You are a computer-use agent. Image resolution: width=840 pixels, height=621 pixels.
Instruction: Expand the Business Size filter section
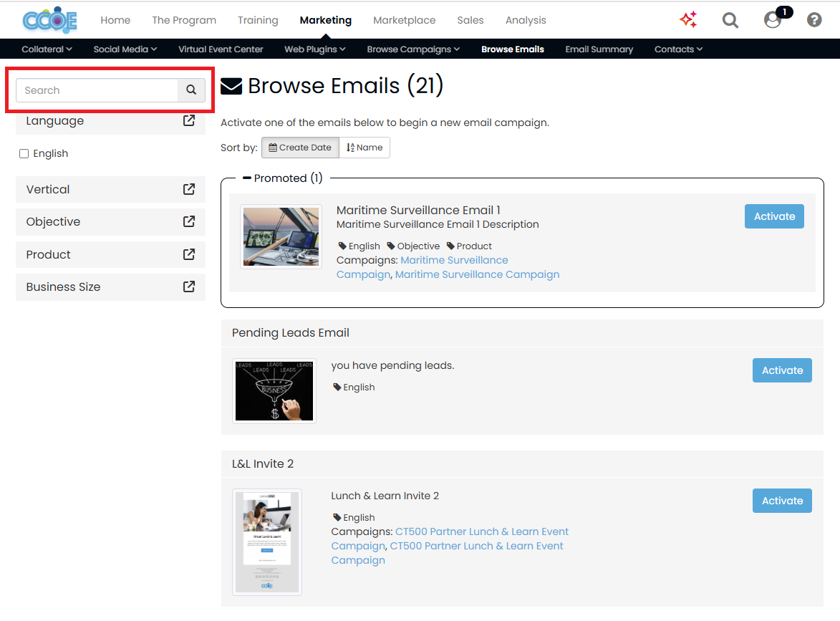pos(110,287)
